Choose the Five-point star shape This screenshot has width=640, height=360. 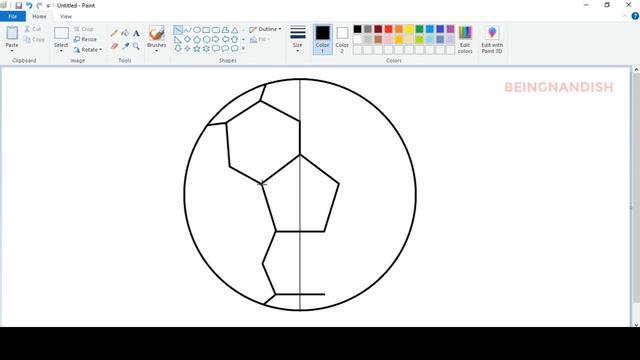point(197,49)
